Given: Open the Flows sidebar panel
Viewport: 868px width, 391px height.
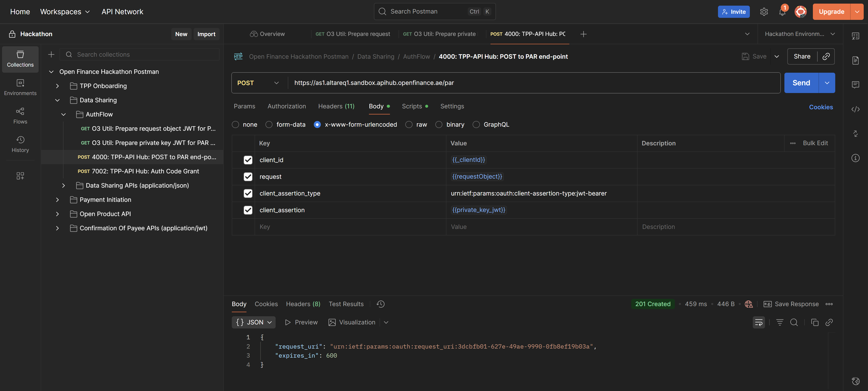Looking at the screenshot, I should pyautogui.click(x=20, y=116).
